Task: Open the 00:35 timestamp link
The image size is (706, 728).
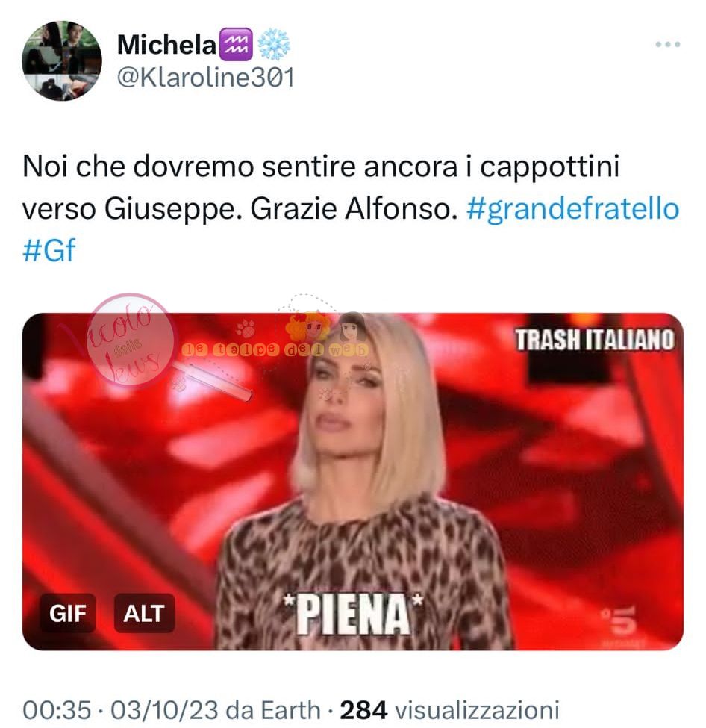Action: [57, 709]
